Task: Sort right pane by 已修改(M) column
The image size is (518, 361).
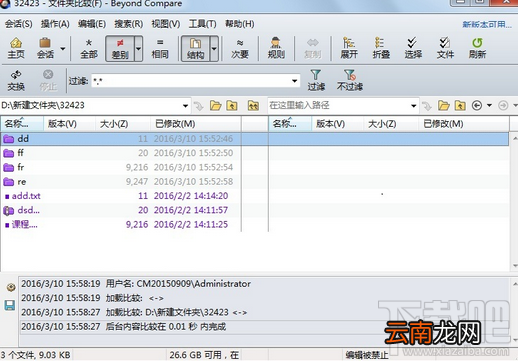Action: (x=464, y=124)
